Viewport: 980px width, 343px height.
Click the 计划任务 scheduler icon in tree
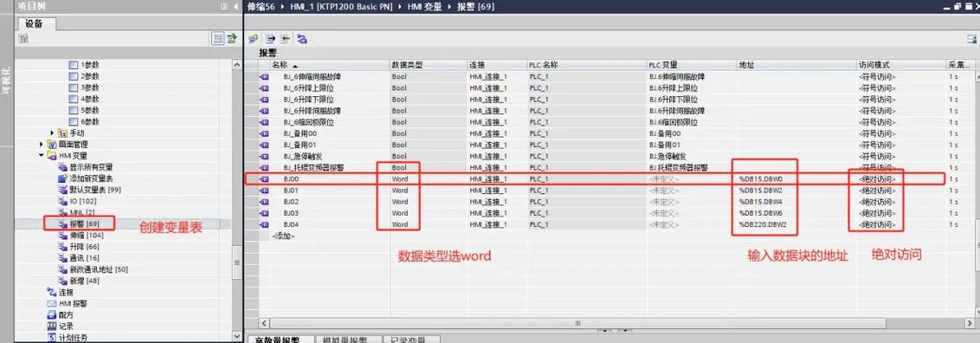pos(53,338)
